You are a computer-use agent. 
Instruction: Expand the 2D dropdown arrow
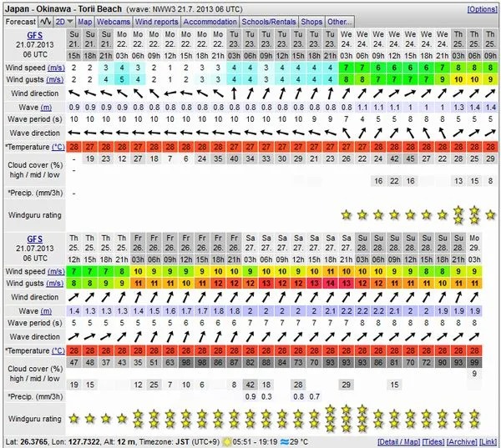pyautogui.click(x=70, y=22)
